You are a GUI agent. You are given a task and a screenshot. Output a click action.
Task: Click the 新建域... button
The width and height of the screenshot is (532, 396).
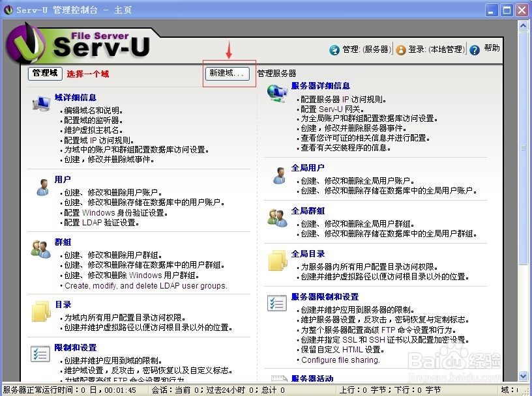click(x=228, y=74)
